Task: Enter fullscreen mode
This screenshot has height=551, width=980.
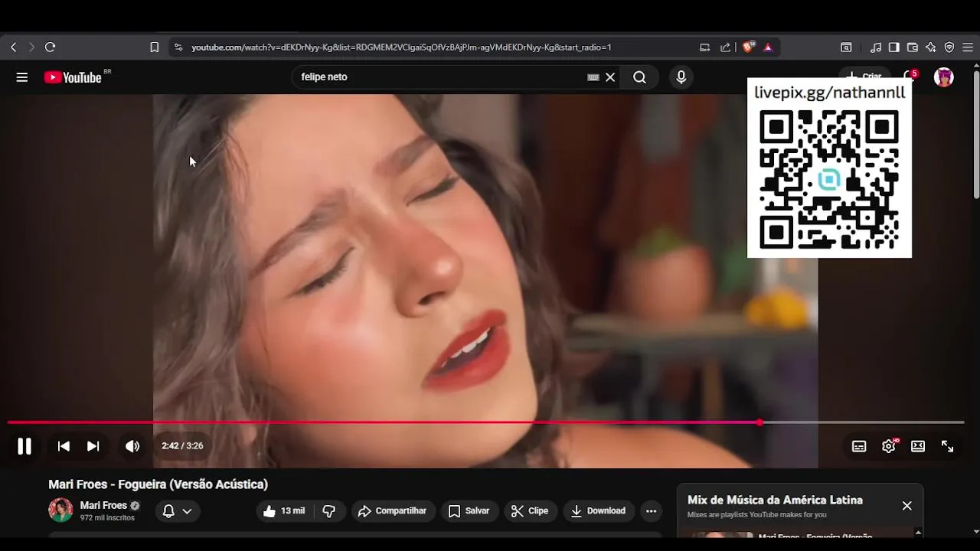Action: point(947,446)
